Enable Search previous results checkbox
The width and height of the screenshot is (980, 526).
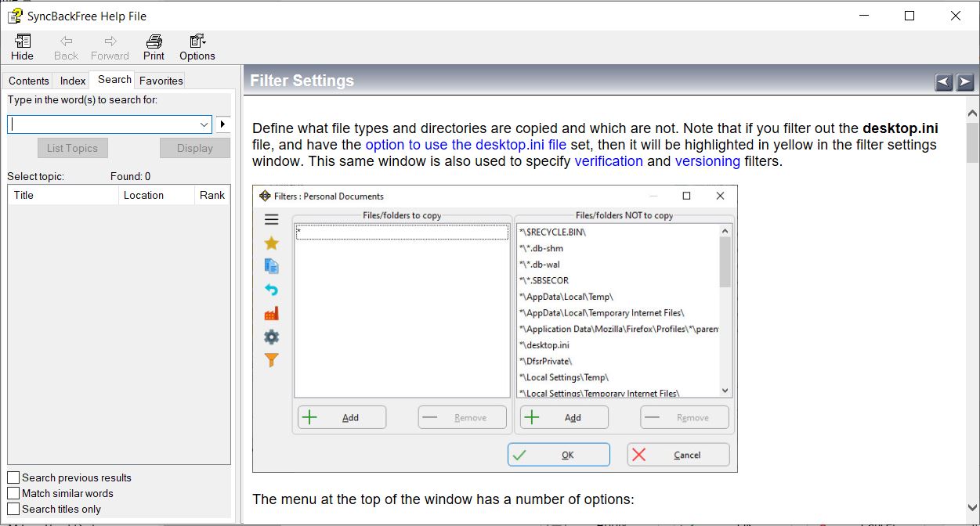coord(13,477)
